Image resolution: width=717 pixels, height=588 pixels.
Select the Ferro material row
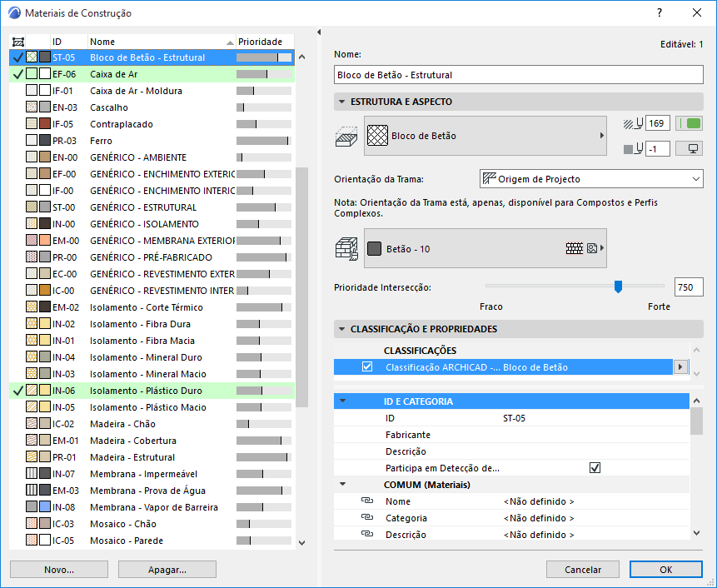tap(152, 141)
